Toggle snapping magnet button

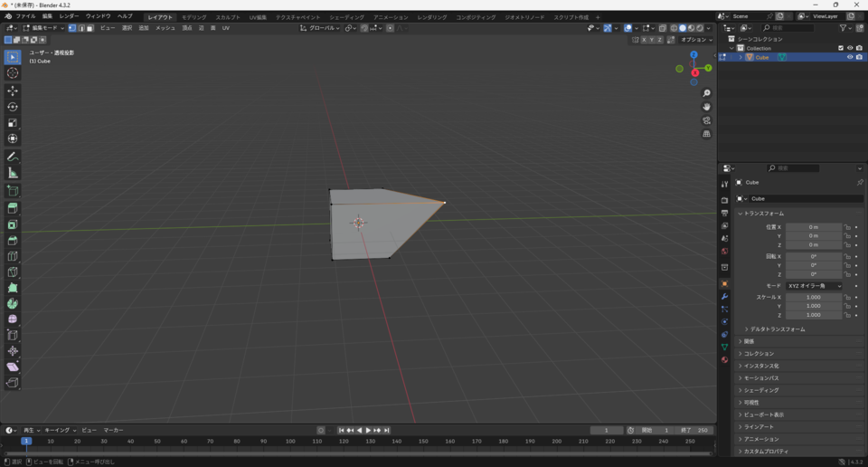point(363,28)
